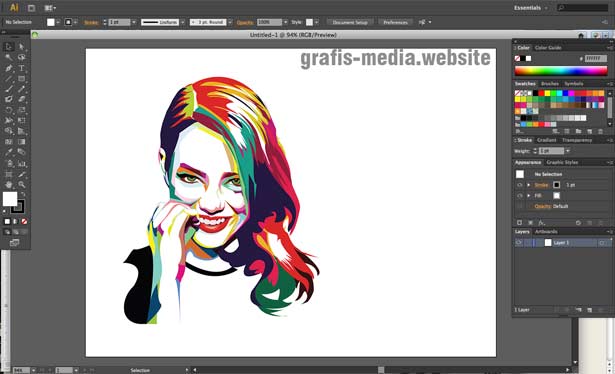
Task: Click Change Screen Mode icon in toolbox
Action: coord(14,243)
